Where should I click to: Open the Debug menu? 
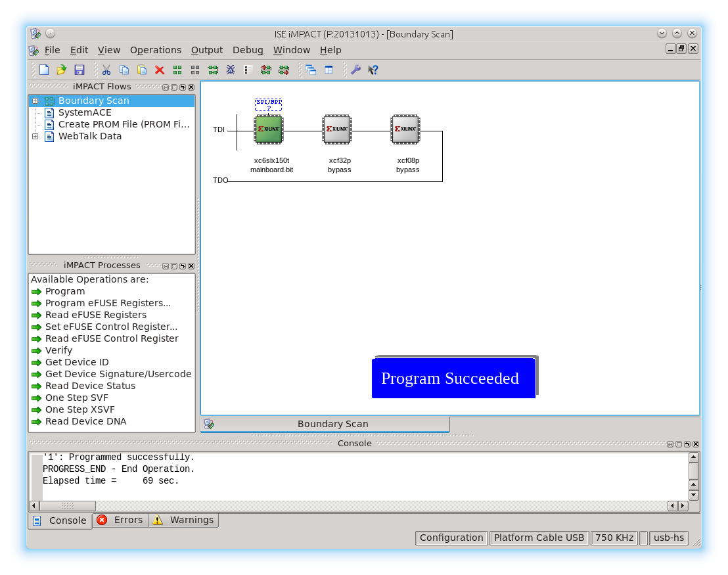point(248,50)
